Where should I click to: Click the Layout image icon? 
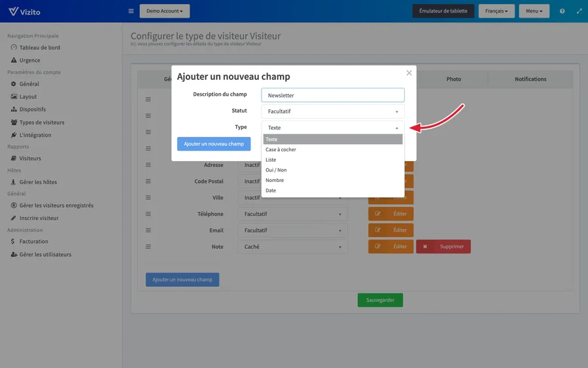(x=14, y=96)
